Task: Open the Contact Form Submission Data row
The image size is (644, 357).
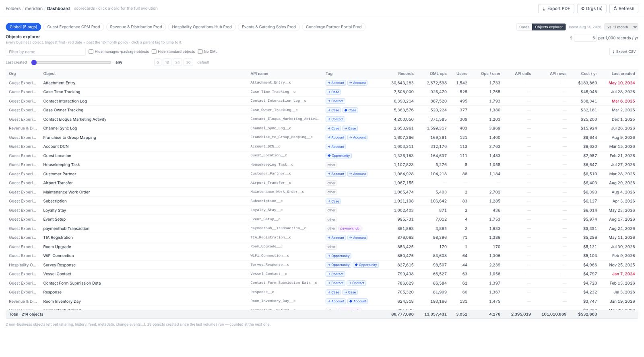Action: (322, 283)
